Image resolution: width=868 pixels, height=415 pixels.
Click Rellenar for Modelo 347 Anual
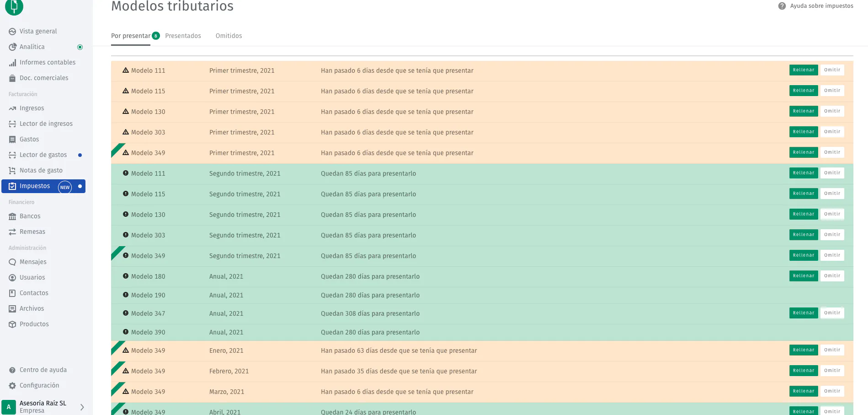803,313
